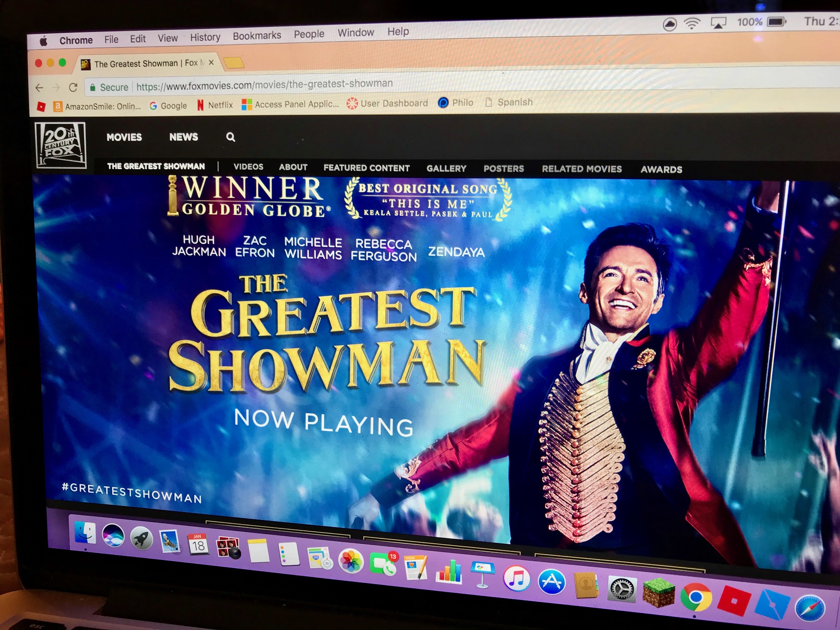
Task: Click the battery status icon
Action: pos(776,21)
